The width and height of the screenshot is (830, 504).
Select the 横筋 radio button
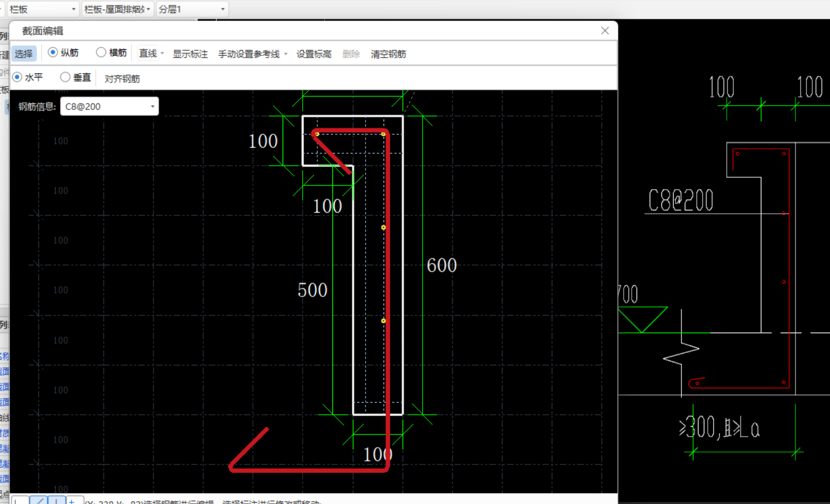[x=101, y=52]
